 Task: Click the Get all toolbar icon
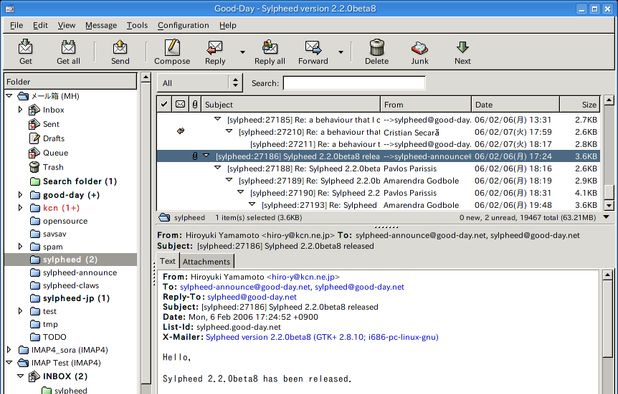(68, 47)
